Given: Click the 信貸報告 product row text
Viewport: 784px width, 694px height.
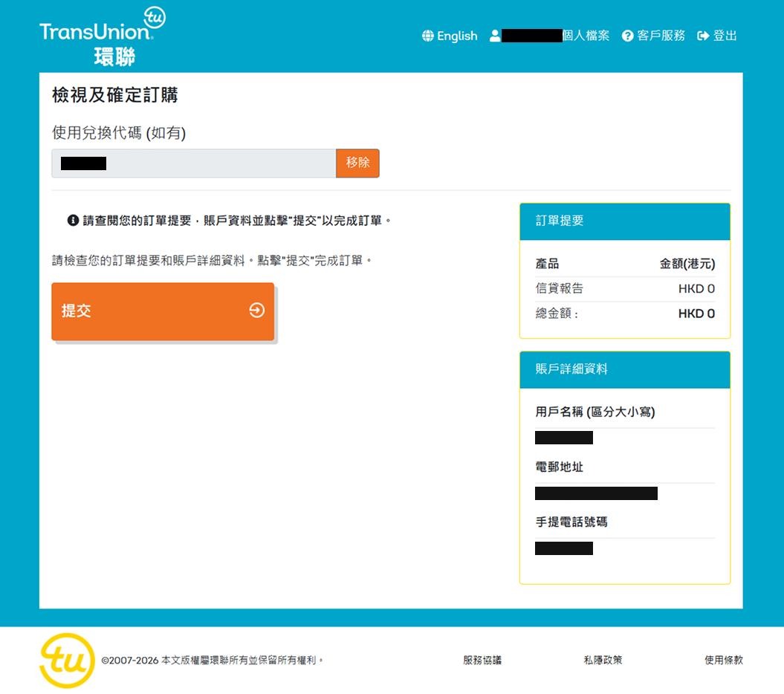Looking at the screenshot, I should click(559, 288).
